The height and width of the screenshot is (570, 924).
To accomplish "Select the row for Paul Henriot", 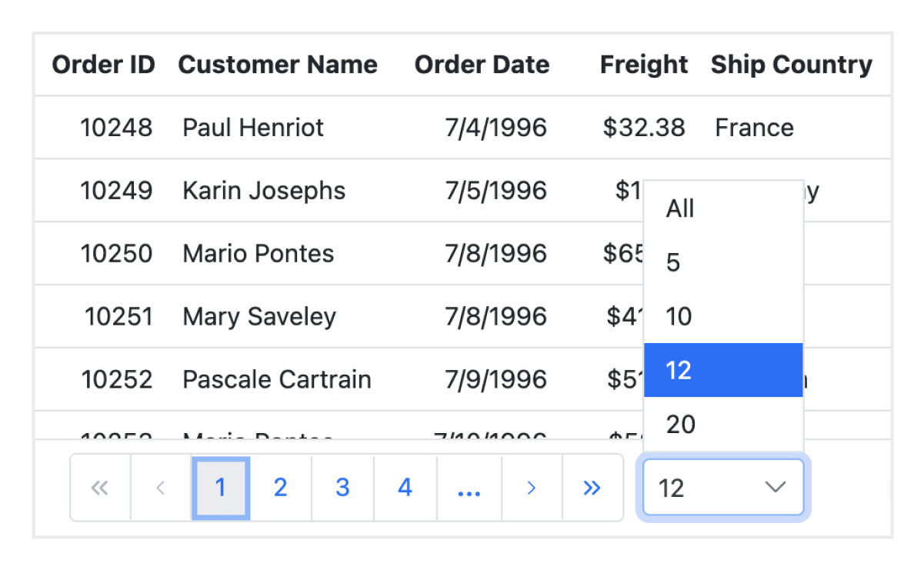I will tap(252, 128).
